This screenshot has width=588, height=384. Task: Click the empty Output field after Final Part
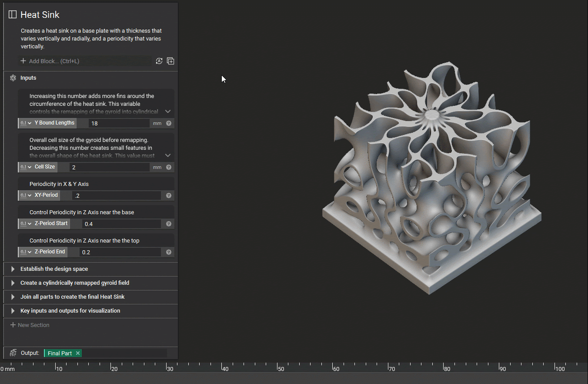125,353
